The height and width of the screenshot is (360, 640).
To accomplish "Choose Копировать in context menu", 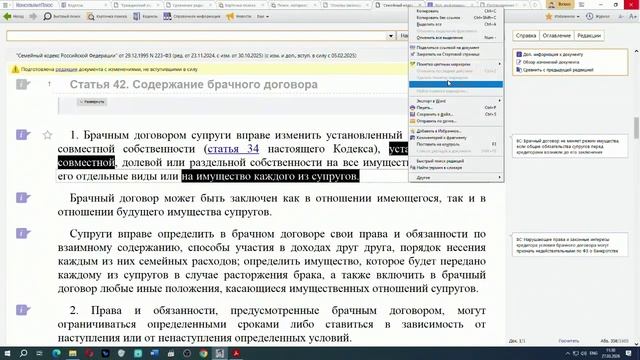I will [x=456, y=11].
